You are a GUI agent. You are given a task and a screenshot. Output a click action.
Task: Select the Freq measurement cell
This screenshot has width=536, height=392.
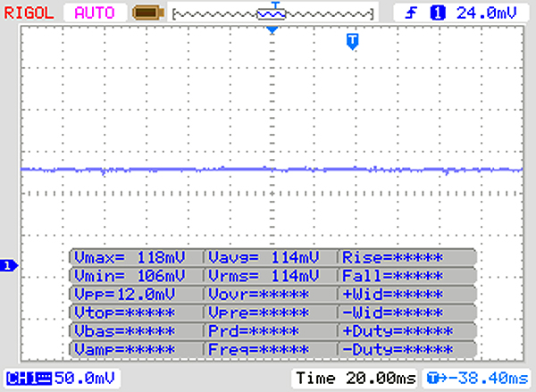(271, 349)
